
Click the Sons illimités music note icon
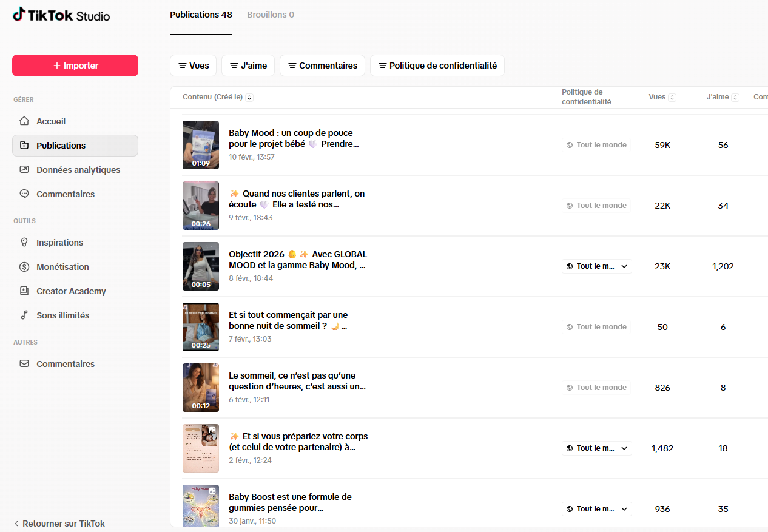click(x=24, y=315)
